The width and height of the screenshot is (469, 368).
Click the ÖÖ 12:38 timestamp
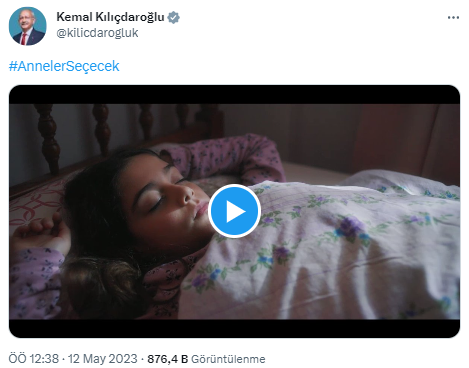(x=34, y=359)
